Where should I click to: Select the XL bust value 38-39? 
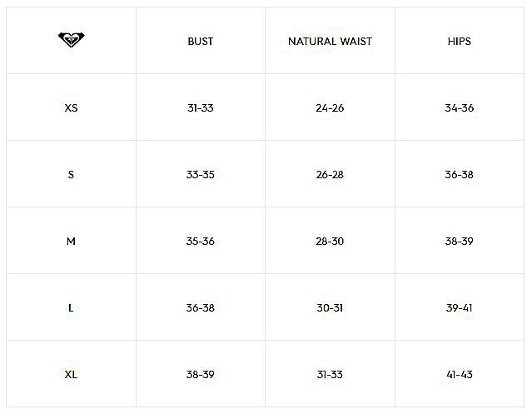click(200, 375)
